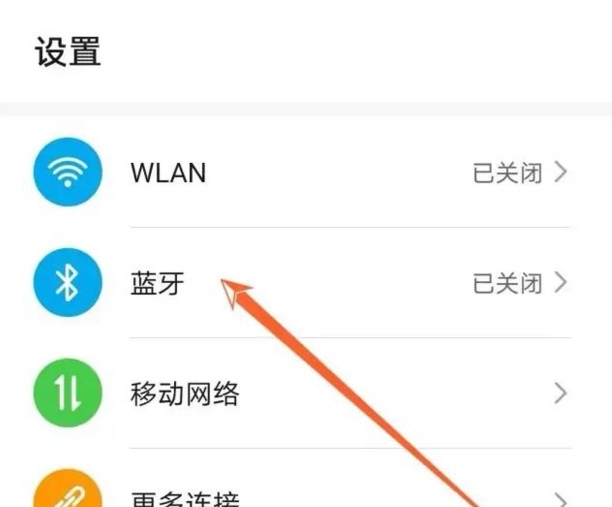Click the gray divider bar below the title
This screenshot has width=612, height=507.
(306, 109)
